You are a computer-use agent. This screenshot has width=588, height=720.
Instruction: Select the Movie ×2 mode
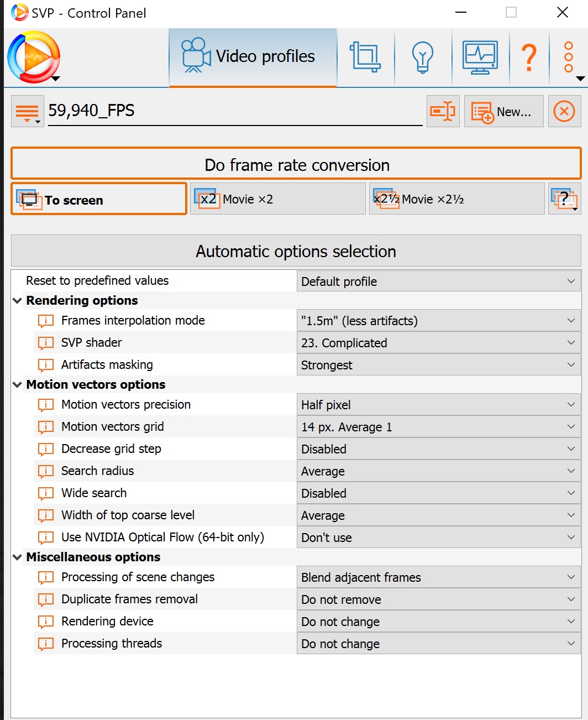tap(277, 199)
